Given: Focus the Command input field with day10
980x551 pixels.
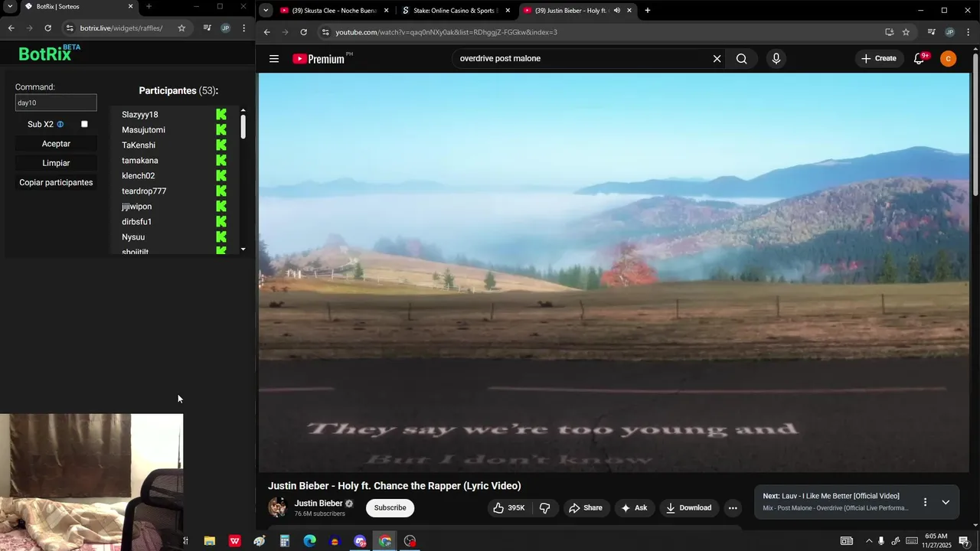Looking at the screenshot, I should (56, 103).
